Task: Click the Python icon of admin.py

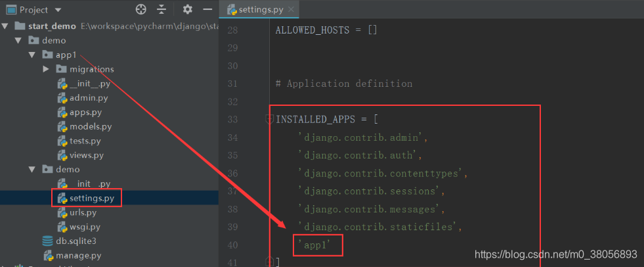Action: 62,99
